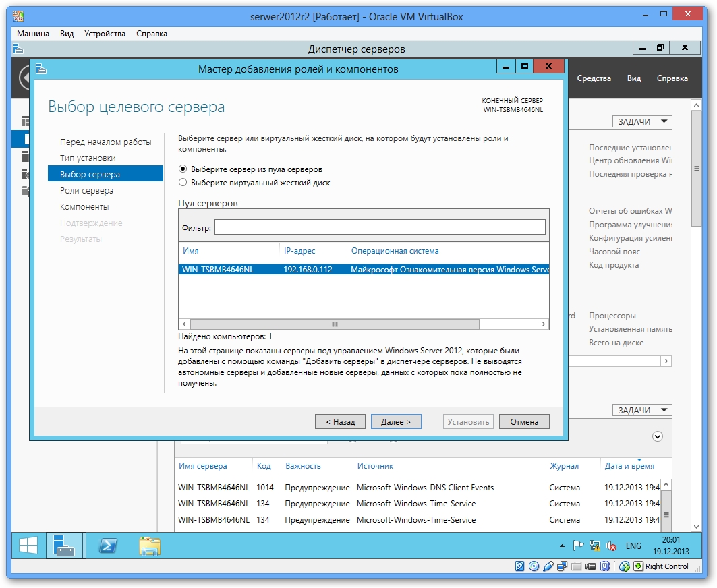This screenshot has width=717, height=588.
Task: Launch PowerShell from the taskbar
Action: click(108, 546)
